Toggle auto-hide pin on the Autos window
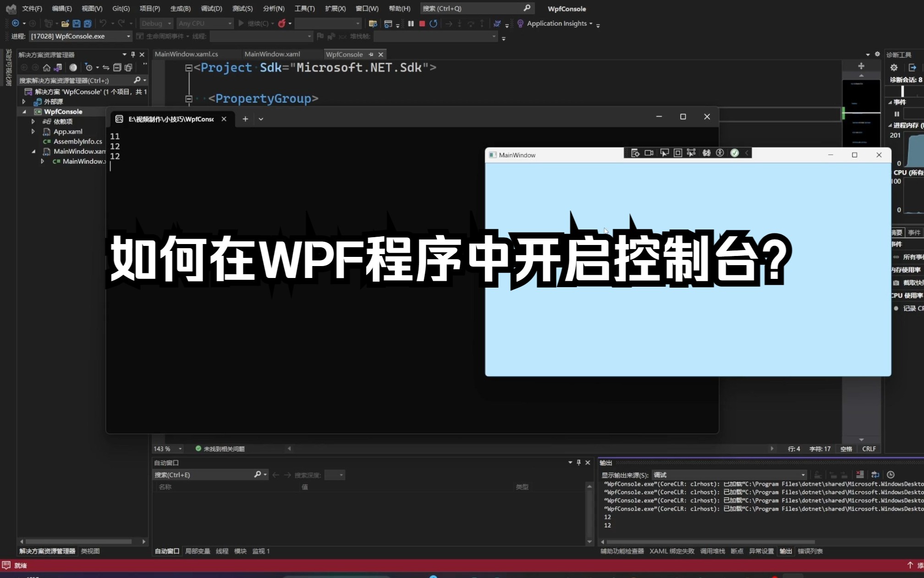 578,462
